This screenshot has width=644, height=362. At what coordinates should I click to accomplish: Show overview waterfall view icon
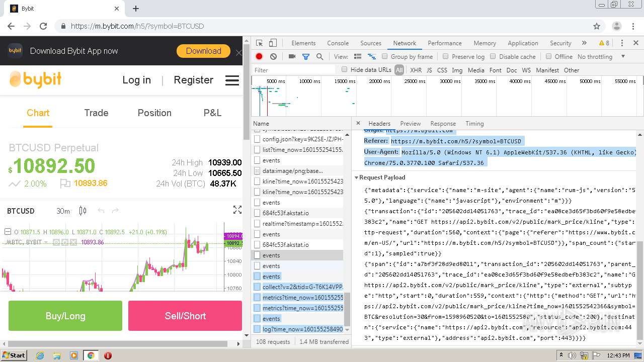pos(372,57)
